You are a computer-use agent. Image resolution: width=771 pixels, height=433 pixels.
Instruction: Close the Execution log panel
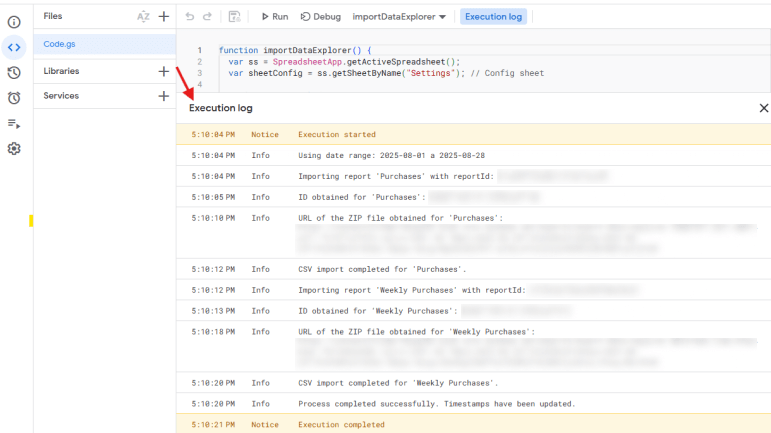tap(764, 108)
